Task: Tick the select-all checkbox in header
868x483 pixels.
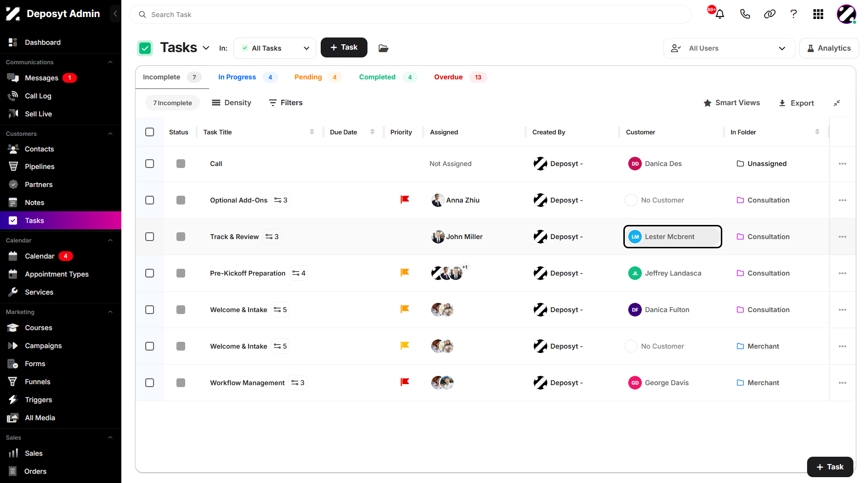Action: pyautogui.click(x=150, y=132)
